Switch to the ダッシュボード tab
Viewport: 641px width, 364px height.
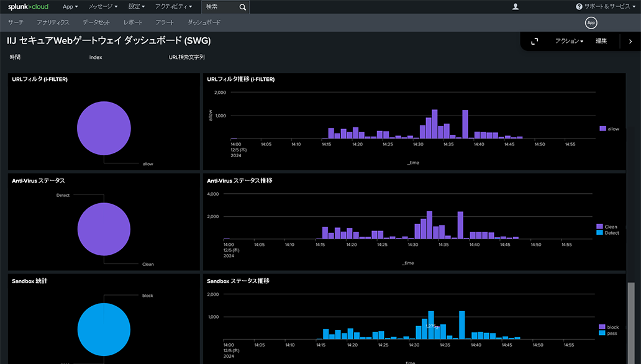point(204,22)
